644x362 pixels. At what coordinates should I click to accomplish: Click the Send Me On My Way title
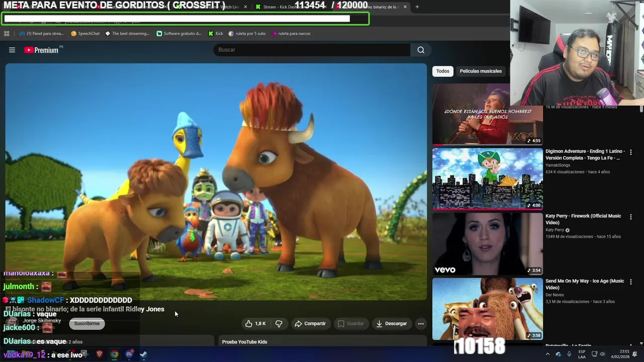coord(585,284)
